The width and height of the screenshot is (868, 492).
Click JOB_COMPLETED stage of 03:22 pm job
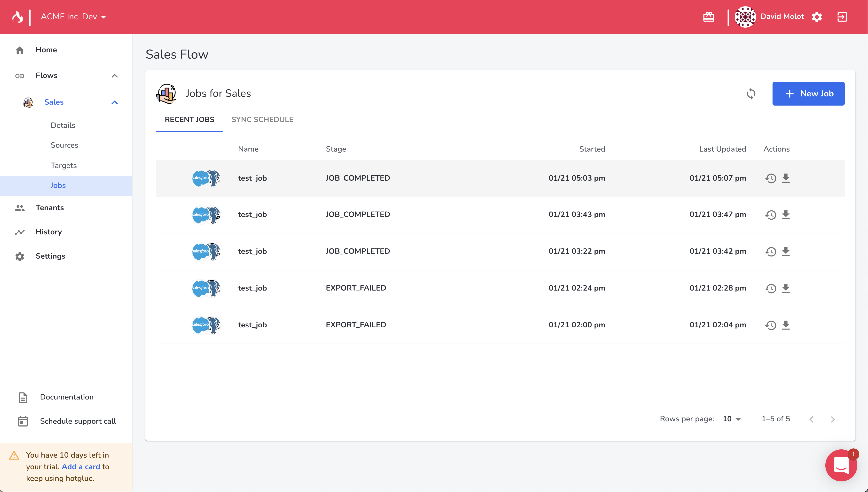click(x=358, y=251)
